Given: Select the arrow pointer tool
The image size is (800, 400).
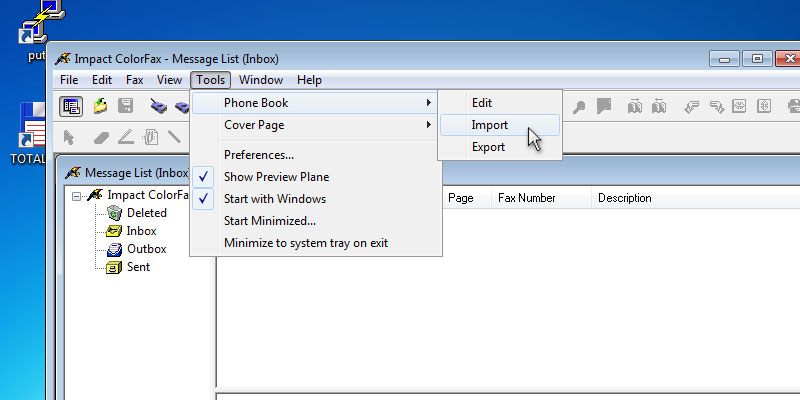Looking at the screenshot, I should [70, 137].
